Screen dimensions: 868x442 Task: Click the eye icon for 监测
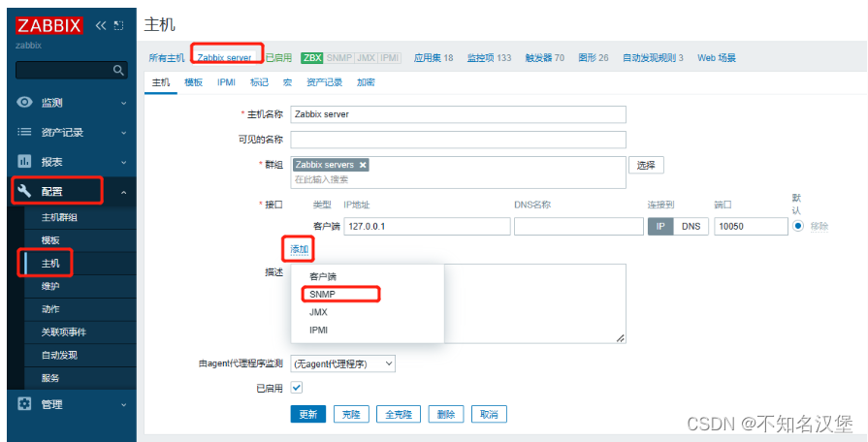click(24, 103)
